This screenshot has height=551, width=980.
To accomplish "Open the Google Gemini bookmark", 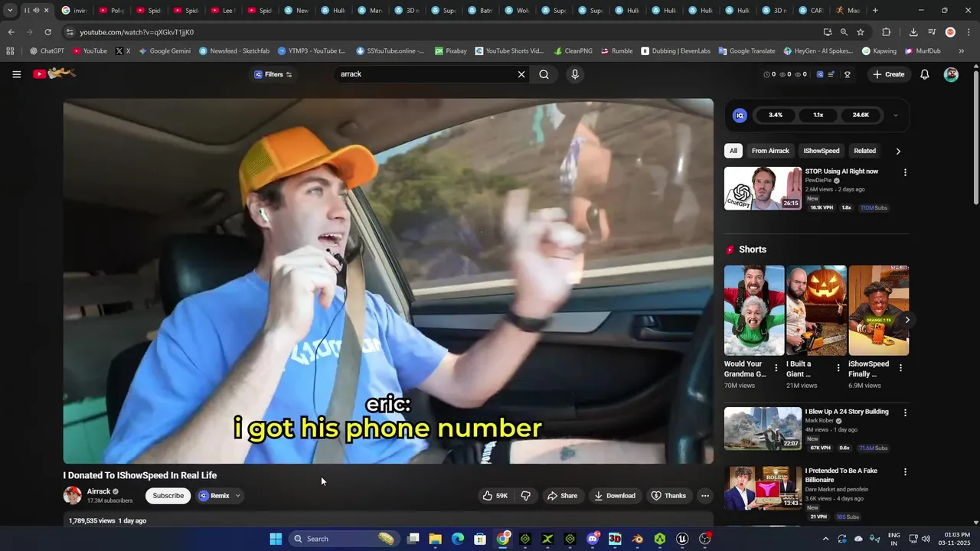I will pyautogui.click(x=165, y=51).
